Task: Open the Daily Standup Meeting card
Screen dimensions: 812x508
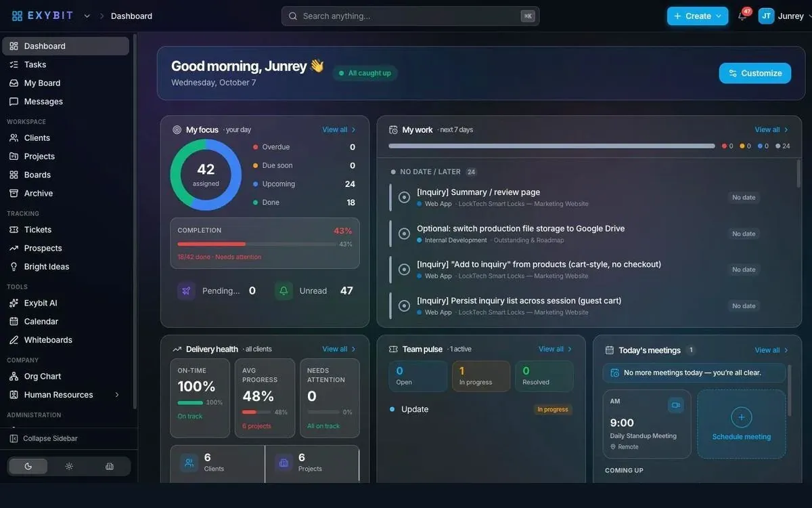Action: click(x=647, y=424)
